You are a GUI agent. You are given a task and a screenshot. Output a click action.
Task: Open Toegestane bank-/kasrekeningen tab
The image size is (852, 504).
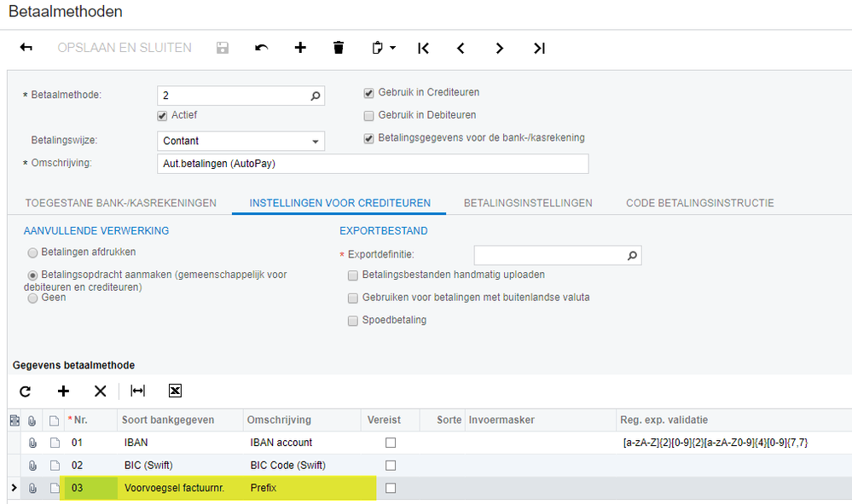[x=121, y=203]
